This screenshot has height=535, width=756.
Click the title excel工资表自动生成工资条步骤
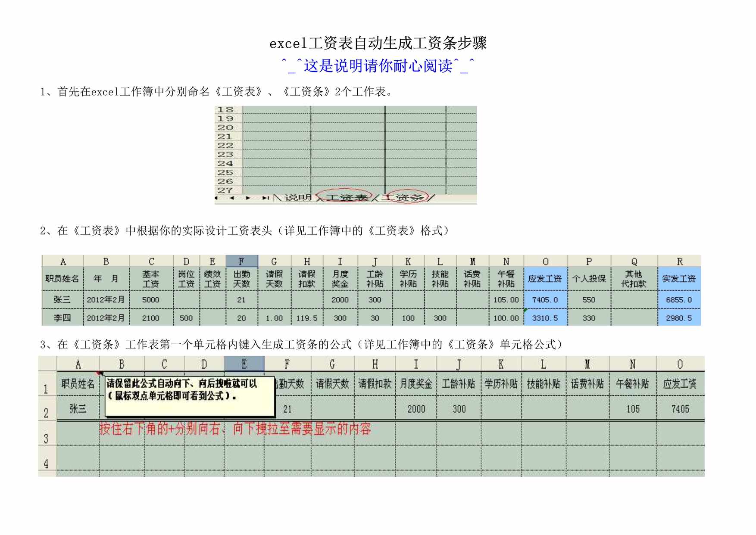378,43
